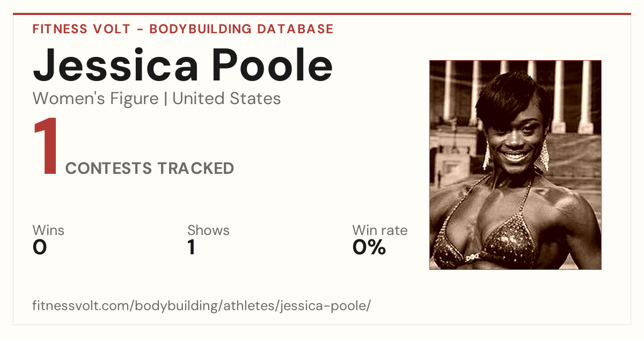Click the United States country text
The height and width of the screenshot is (338, 644).
coord(226,99)
